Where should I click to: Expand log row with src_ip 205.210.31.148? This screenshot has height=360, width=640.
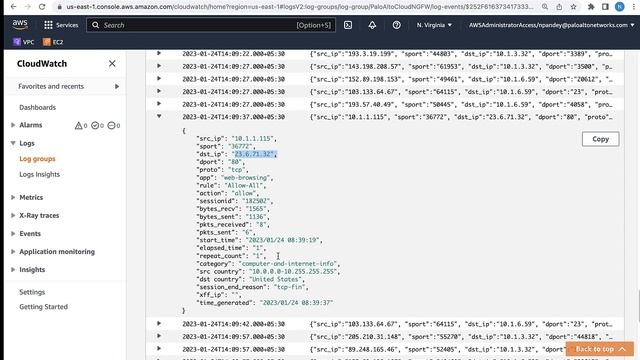(159, 336)
